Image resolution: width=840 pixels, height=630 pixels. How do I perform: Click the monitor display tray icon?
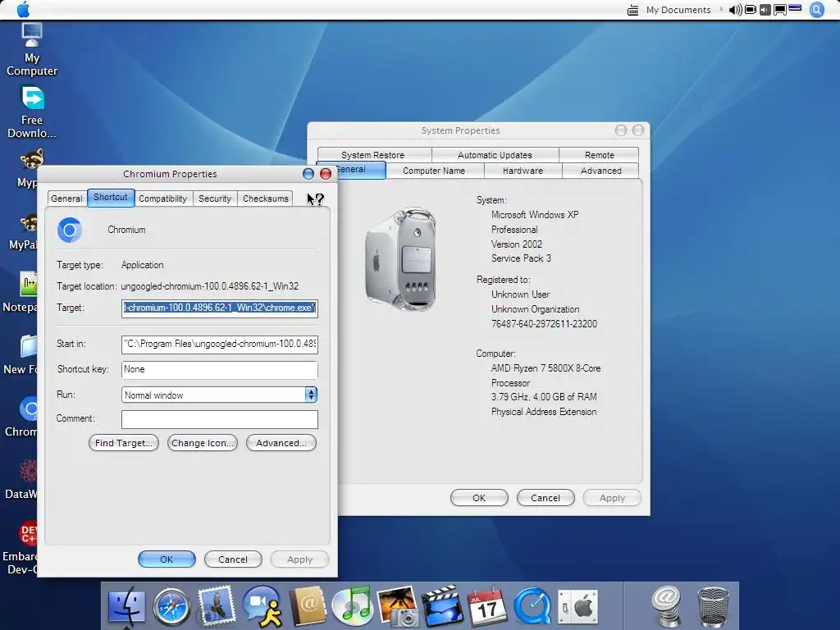[779, 10]
